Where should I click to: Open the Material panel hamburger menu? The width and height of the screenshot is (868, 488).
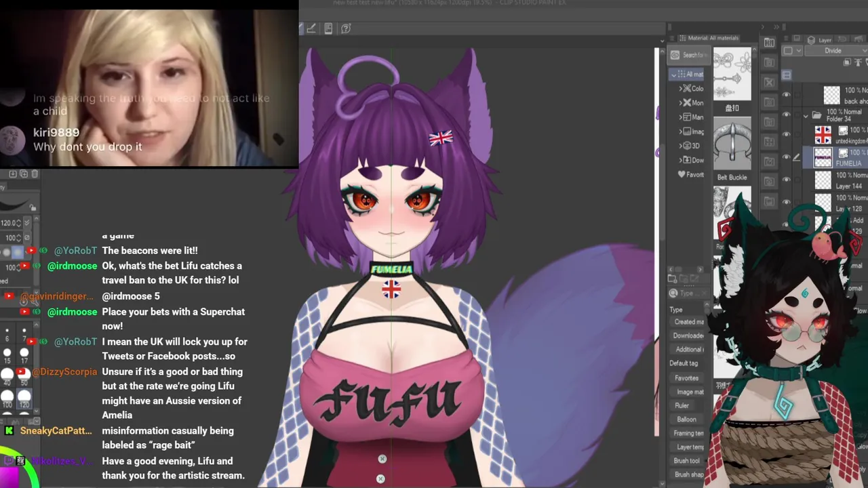(x=672, y=38)
